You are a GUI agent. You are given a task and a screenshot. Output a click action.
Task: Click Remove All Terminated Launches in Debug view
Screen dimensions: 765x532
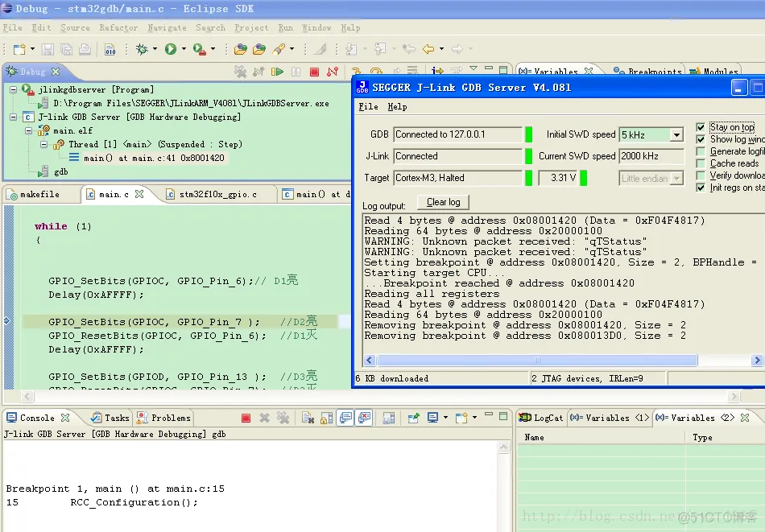point(240,72)
